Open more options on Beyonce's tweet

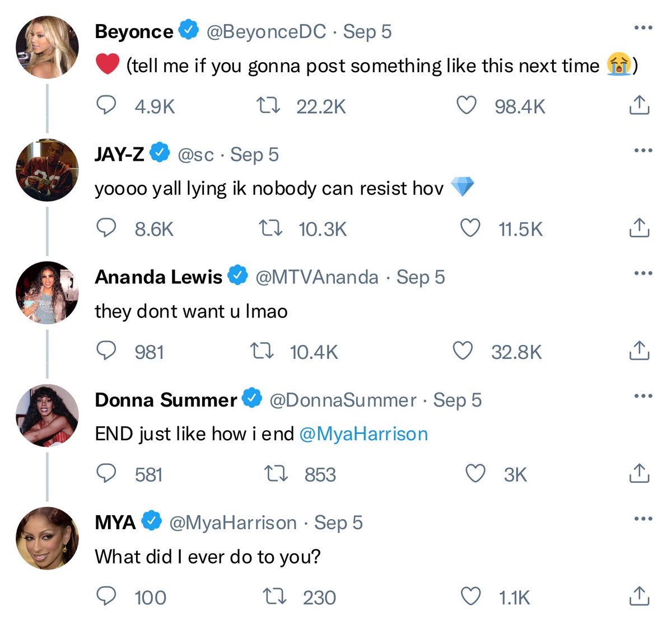point(643,27)
